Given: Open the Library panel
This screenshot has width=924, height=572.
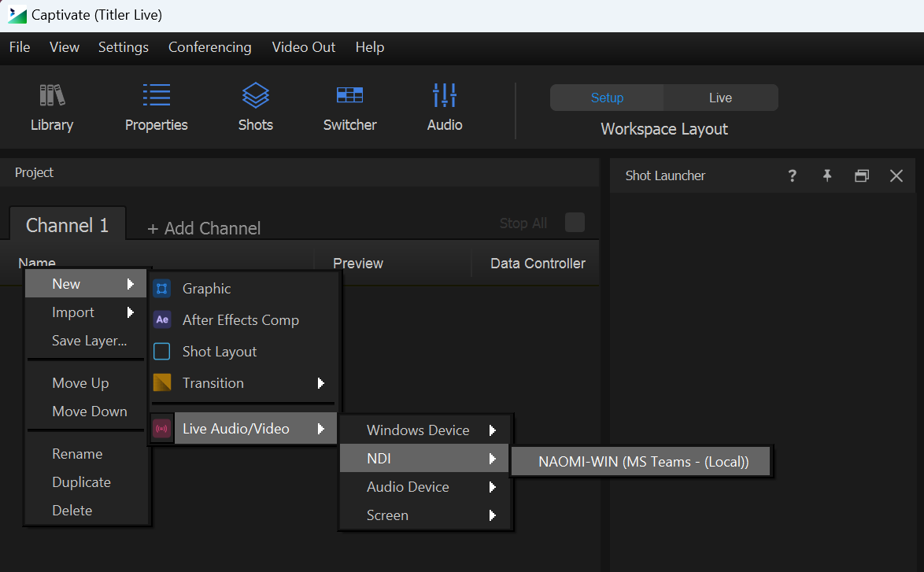Looking at the screenshot, I should tap(52, 108).
